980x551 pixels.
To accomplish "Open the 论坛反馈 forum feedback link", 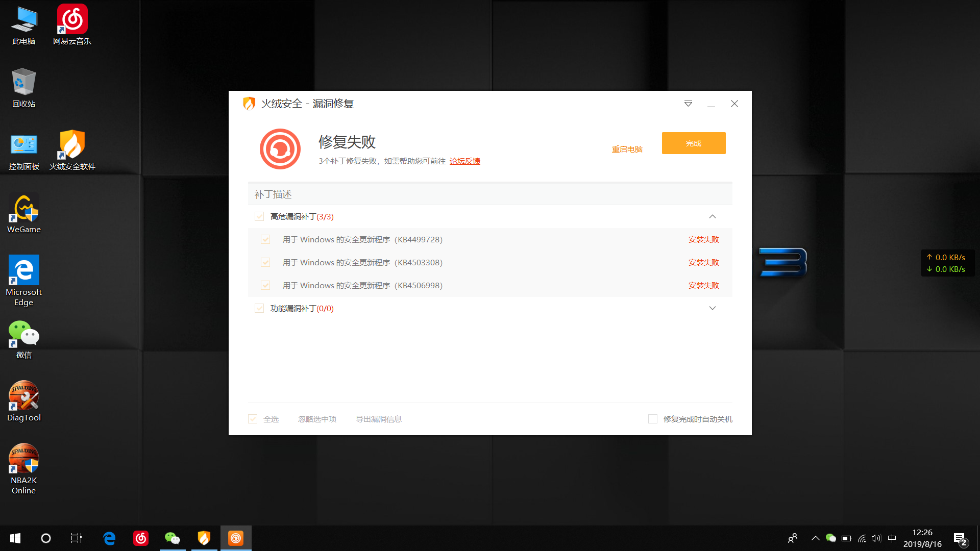I will point(464,161).
